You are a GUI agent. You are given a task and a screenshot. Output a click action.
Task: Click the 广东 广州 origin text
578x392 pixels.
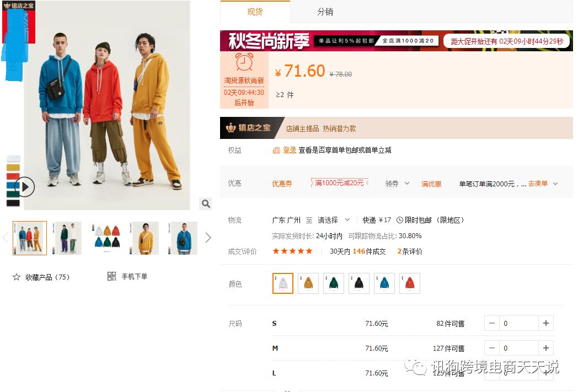tap(286, 220)
